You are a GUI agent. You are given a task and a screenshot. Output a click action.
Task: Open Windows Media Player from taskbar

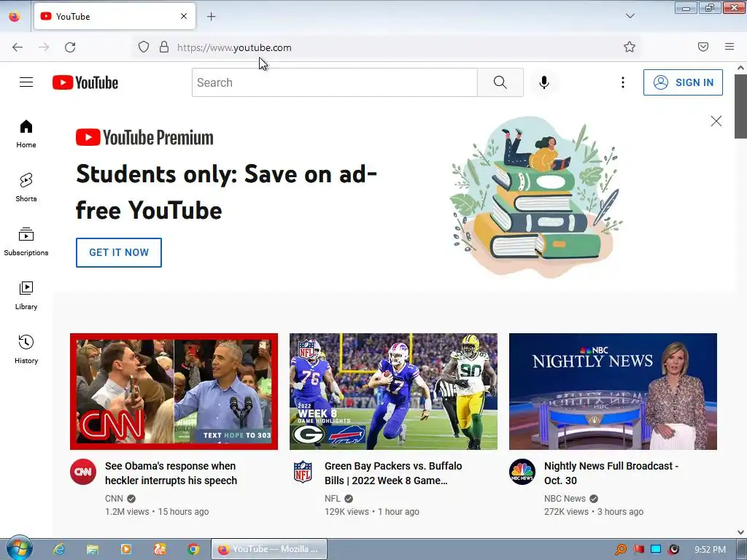126,549
